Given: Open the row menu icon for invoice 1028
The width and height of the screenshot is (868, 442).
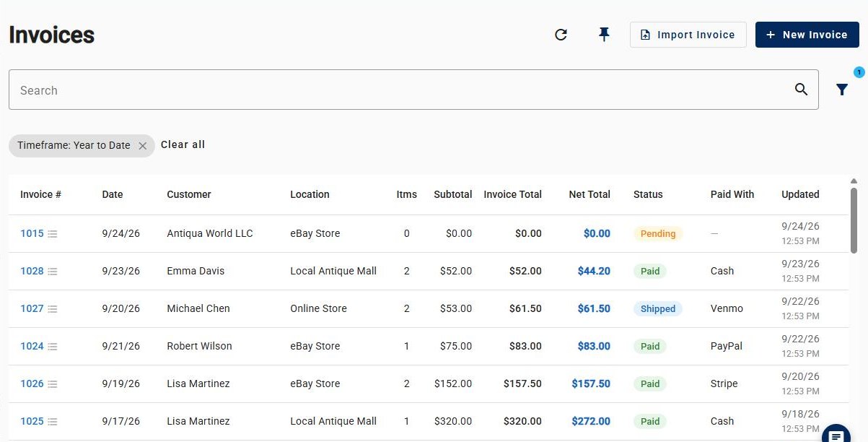Looking at the screenshot, I should tap(53, 272).
